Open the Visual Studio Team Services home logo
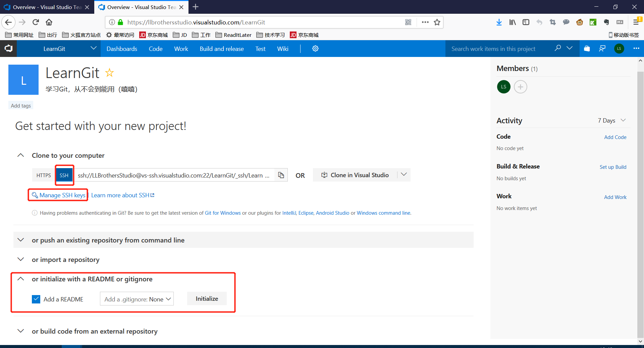 coord(8,49)
